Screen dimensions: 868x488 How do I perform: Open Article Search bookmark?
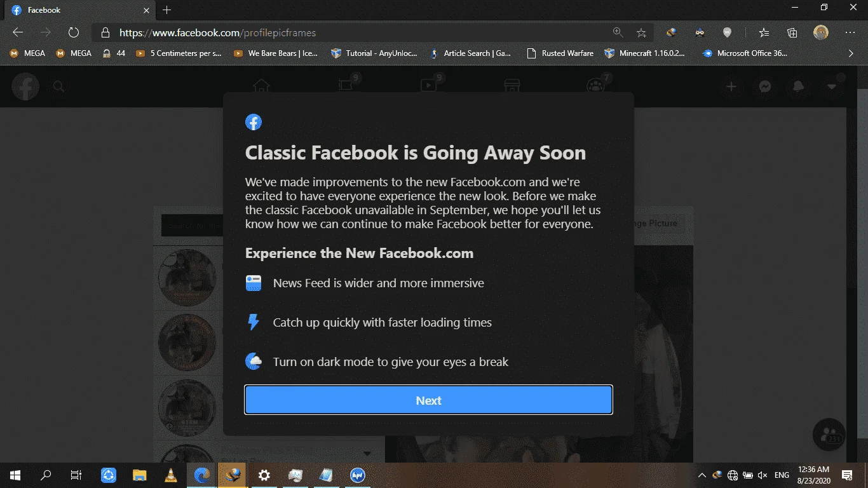click(470, 53)
